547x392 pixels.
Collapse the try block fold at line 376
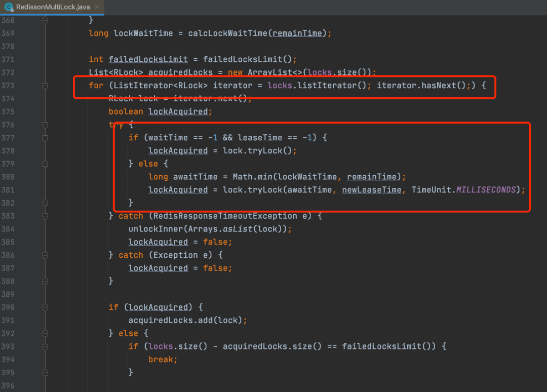click(46, 125)
